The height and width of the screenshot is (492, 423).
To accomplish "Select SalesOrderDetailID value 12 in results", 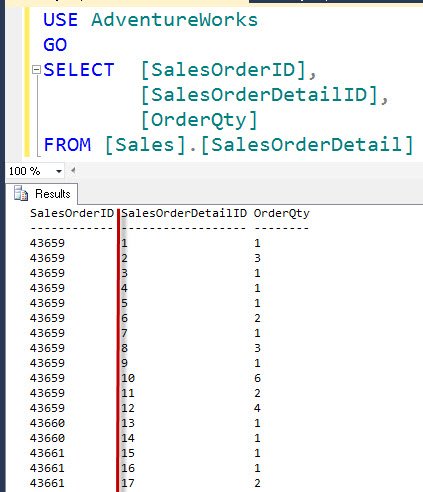I will pos(128,408).
